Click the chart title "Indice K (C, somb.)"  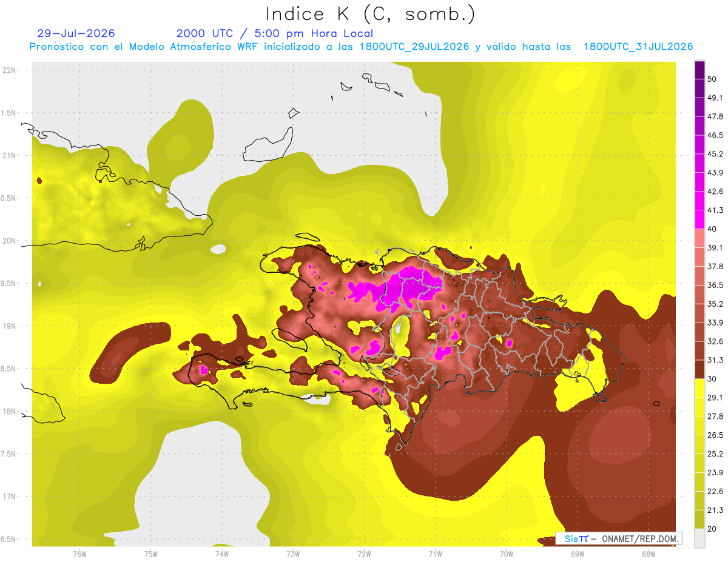pos(370,14)
